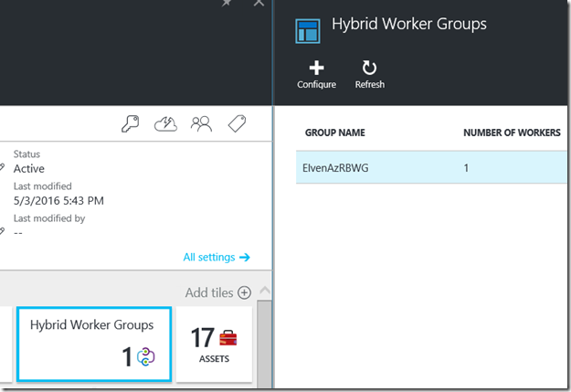Click the cloud quick start icon
Image resolution: width=571 pixels, height=392 pixels.
coord(165,124)
